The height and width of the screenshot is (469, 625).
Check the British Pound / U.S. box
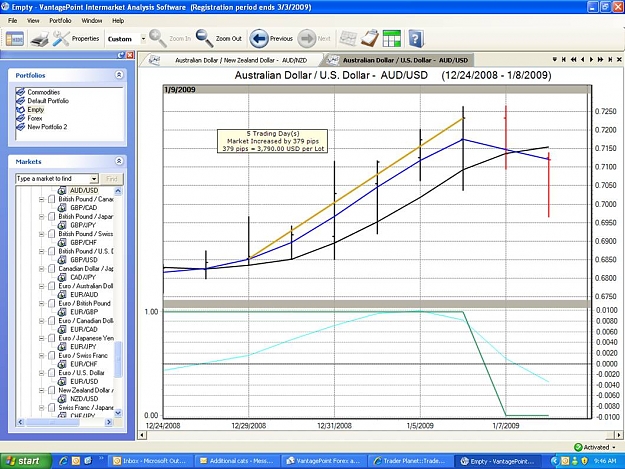(51, 251)
